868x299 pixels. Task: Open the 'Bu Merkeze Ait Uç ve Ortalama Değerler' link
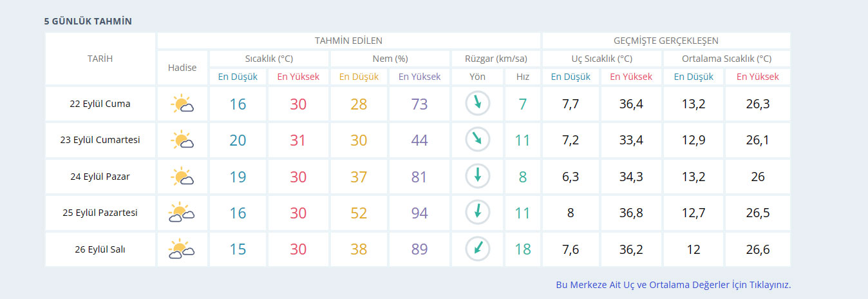(x=673, y=284)
